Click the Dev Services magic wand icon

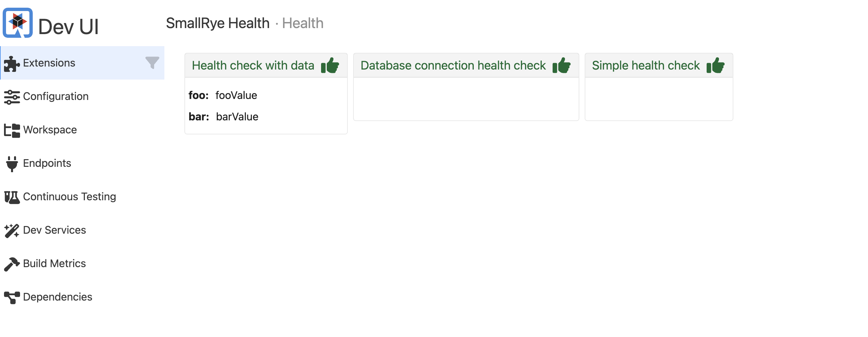(12, 230)
